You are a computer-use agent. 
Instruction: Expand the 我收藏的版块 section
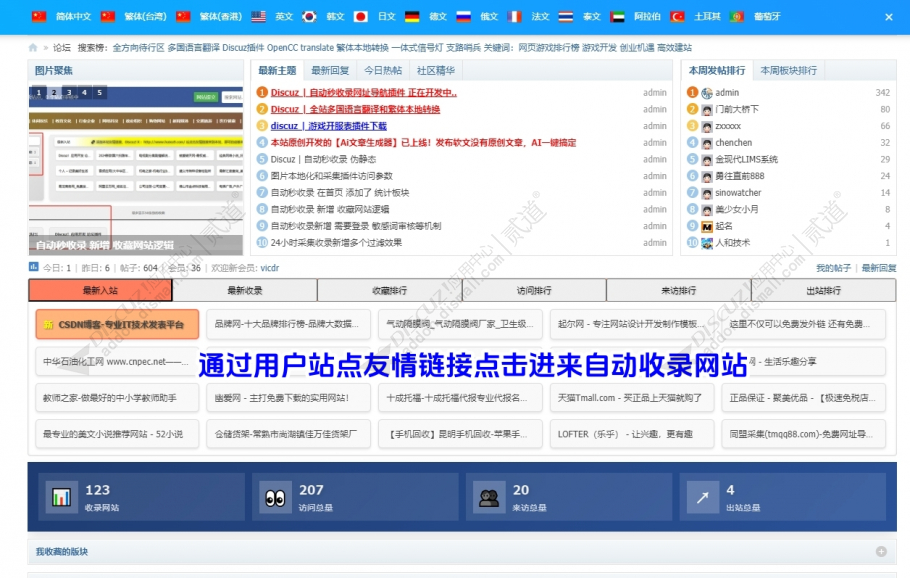point(881,551)
